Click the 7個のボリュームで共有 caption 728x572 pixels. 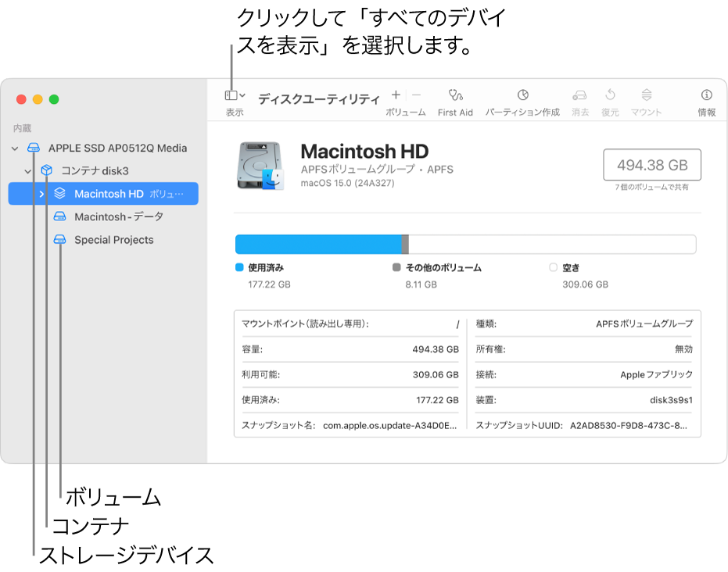[652, 187]
